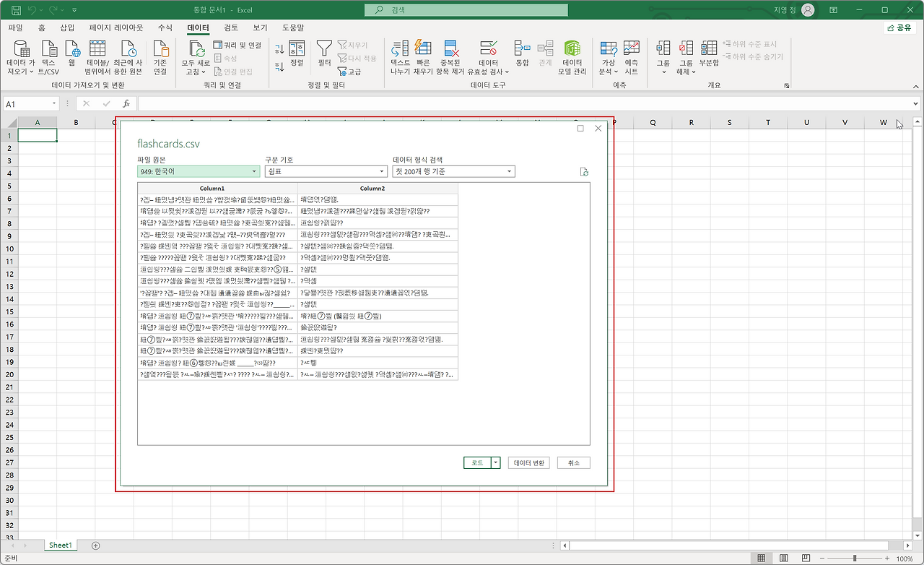This screenshot has width=924, height=565.
Task: Click the 데이터 변환 (Transform Data) button
Action: [x=529, y=463]
